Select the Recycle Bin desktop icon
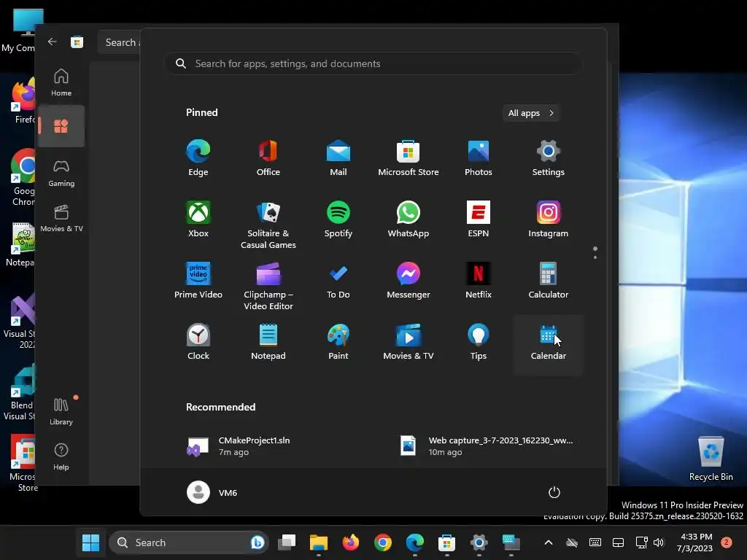This screenshot has width=747, height=560. 711,458
